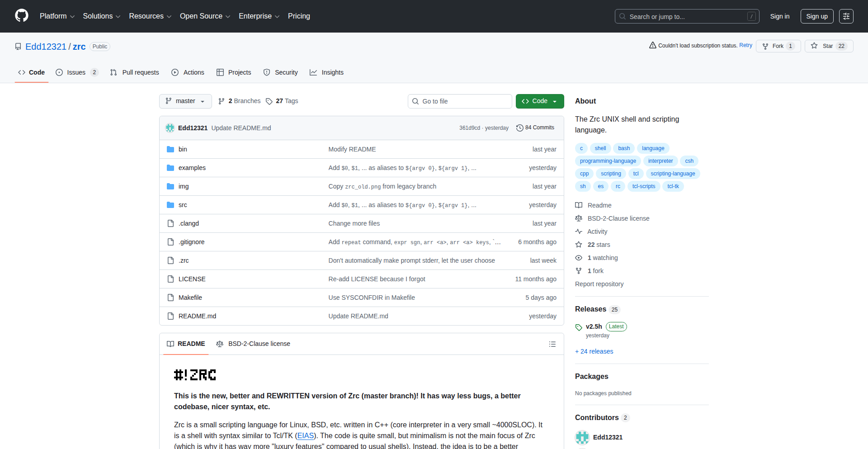Select the README tab in file viewer
The image size is (868, 449).
point(186,344)
